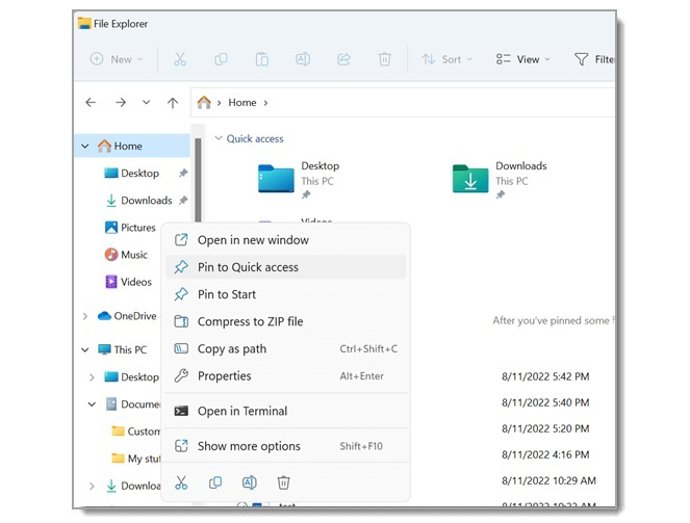Screen dimensions: 690x523
Task: Click the pin icon next to Downloads in sidebar
Action: coord(183,200)
